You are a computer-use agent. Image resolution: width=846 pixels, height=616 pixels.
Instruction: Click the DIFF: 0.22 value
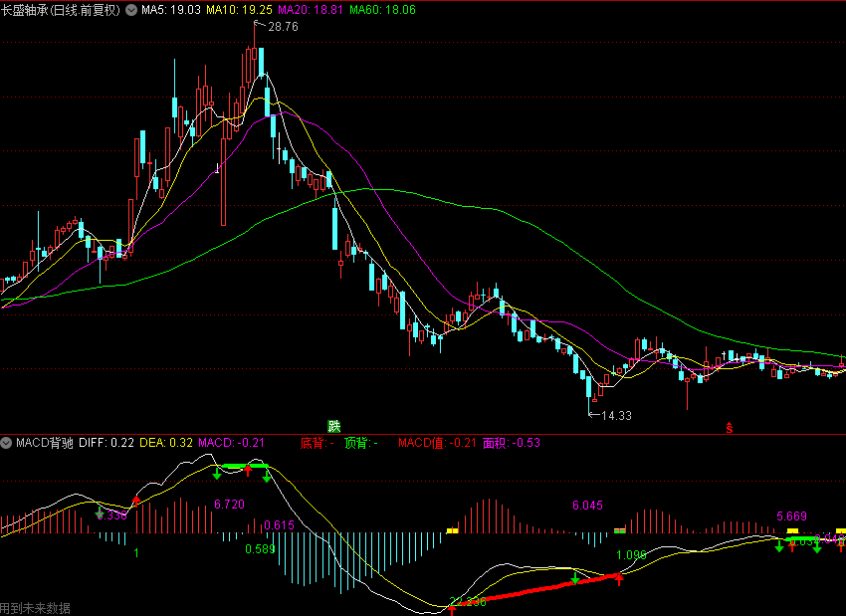[106, 443]
